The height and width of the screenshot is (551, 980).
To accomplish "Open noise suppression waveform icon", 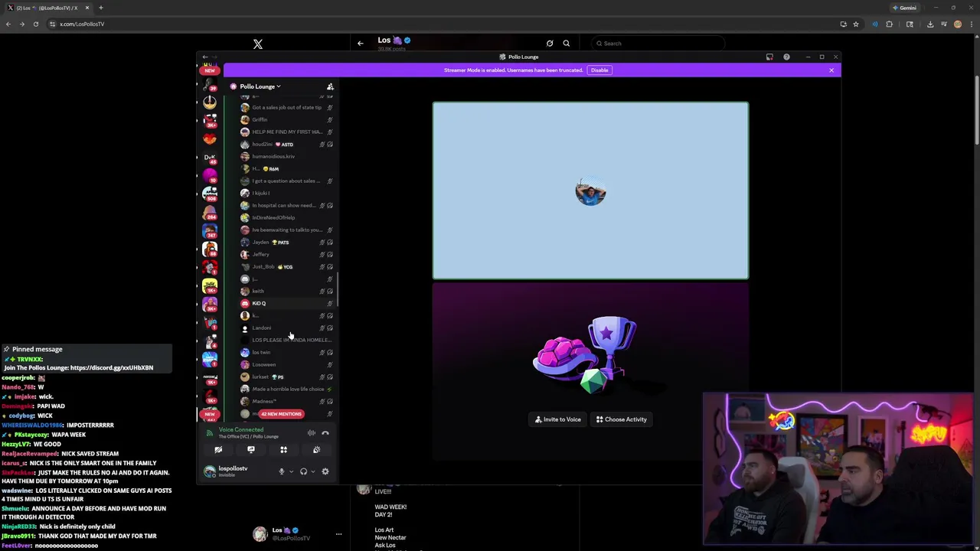I will [x=312, y=433].
